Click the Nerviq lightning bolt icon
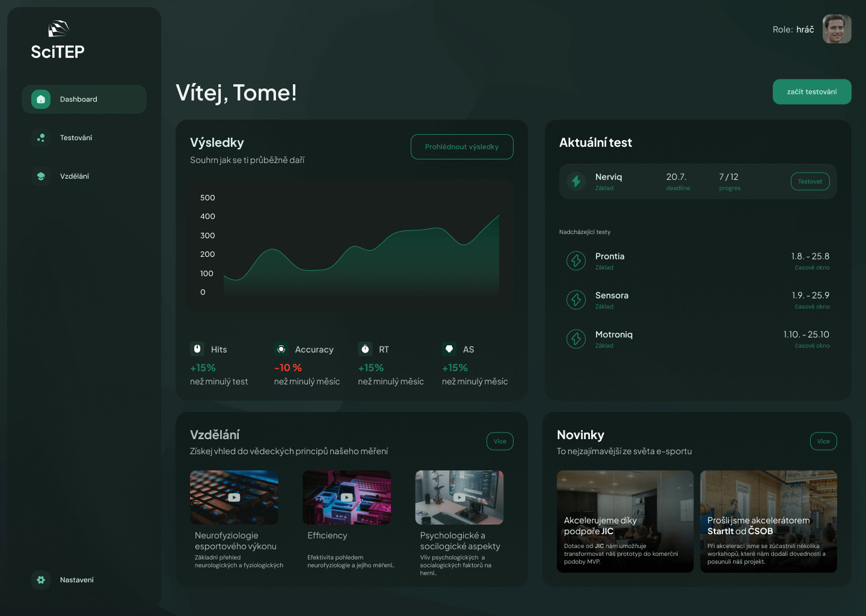The width and height of the screenshot is (866, 616). coord(576,181)
